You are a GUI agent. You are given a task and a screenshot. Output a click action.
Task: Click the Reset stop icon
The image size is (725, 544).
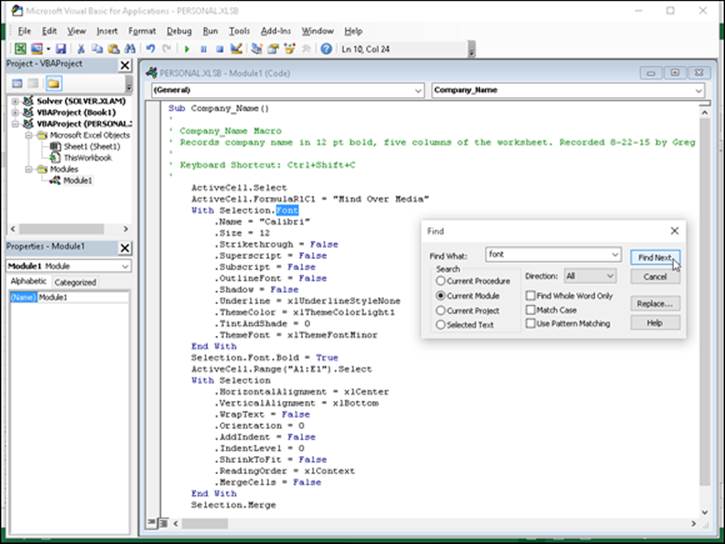click(x=220, y=49)
